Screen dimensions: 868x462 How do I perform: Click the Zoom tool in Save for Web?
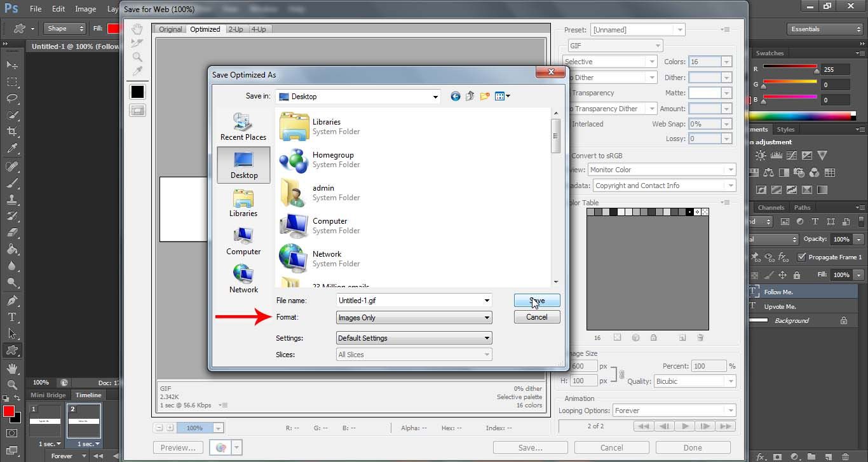tap(137, 57)
